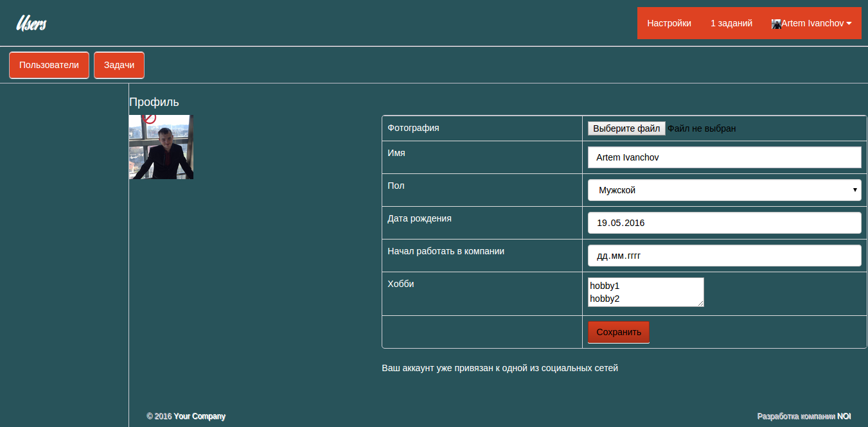Click the Your Company footer link

coord(200,416)
